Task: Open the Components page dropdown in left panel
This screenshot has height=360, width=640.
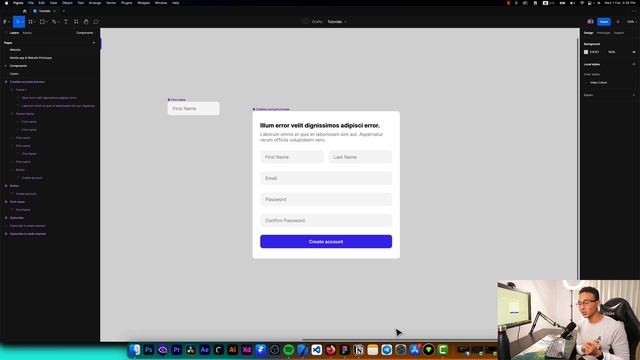Action: tap(84, 33)
